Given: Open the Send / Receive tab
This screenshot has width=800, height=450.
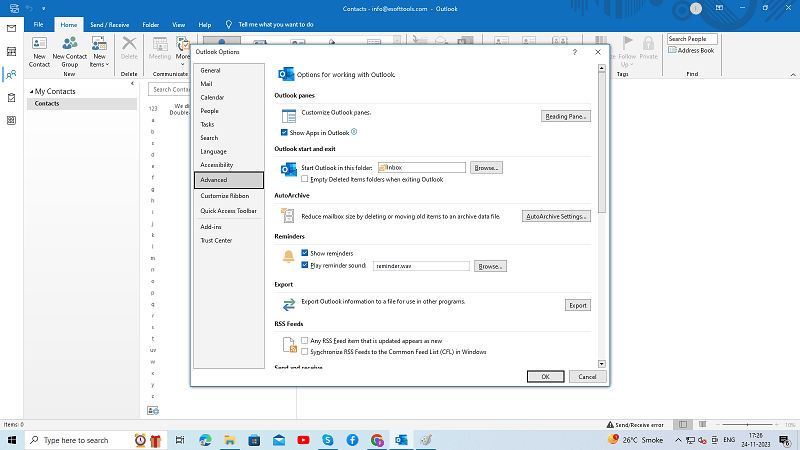Looking at the screenshot, I should click(110, 24).
